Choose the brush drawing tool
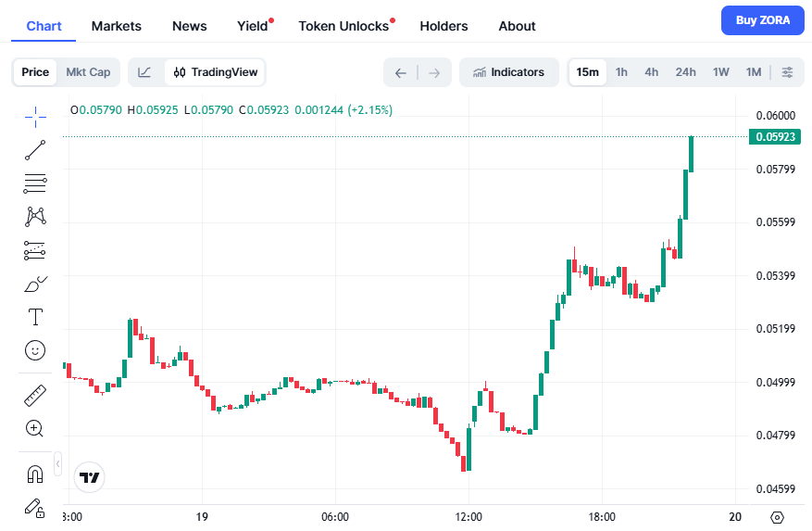Viewport: 812px width, 531px height. point(35,284)
